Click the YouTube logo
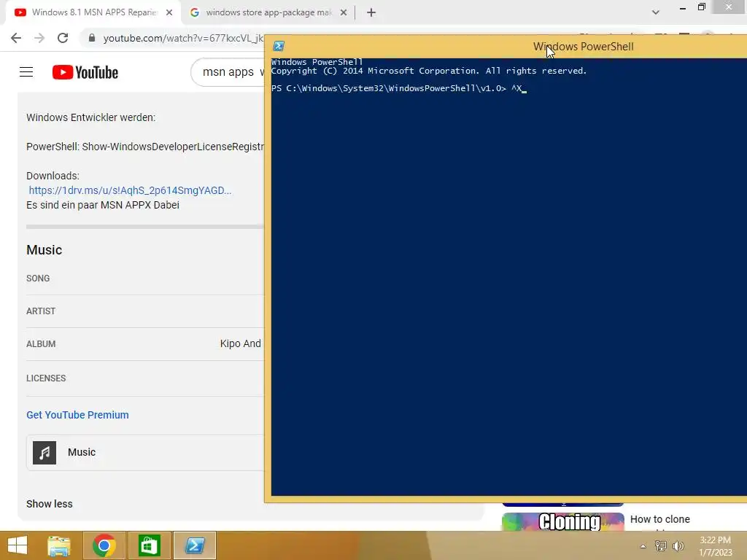Image resolution: width=747 pixels, height=560 pixels. [85, 72]
